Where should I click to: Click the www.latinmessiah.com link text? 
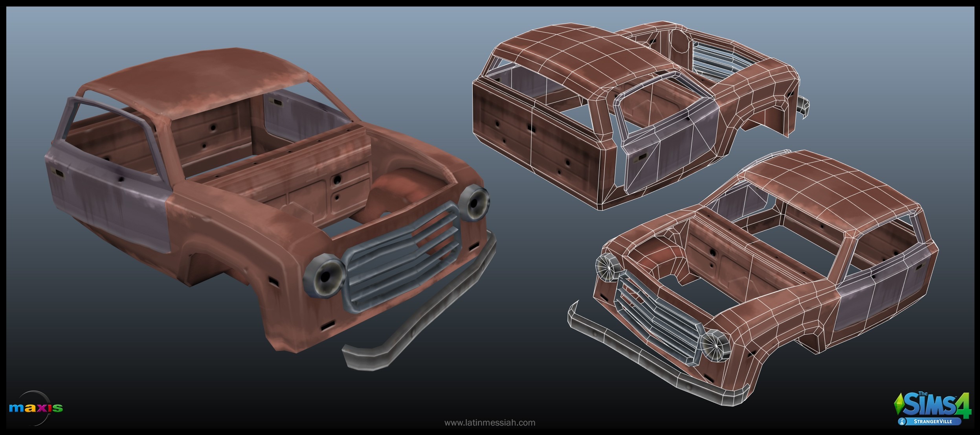490,423
